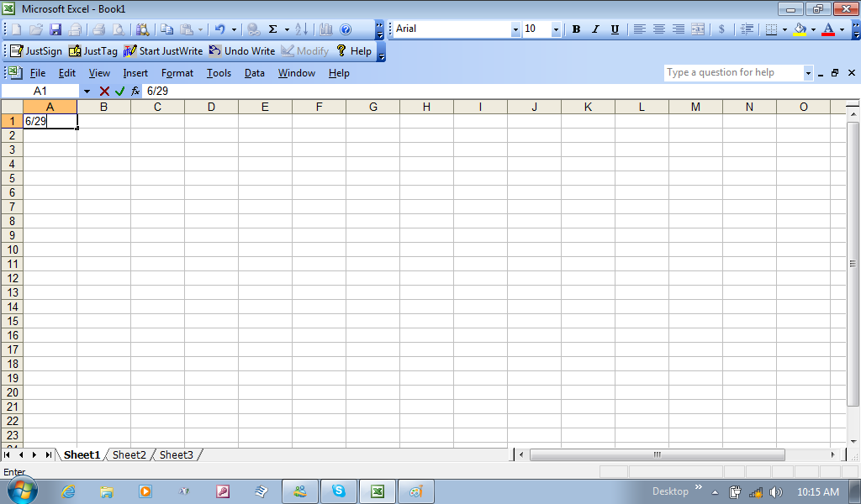The width and height of the screenshot is (861, 504).
Task: Click the Start JustWrite button
Action: (x=163, y=51)
